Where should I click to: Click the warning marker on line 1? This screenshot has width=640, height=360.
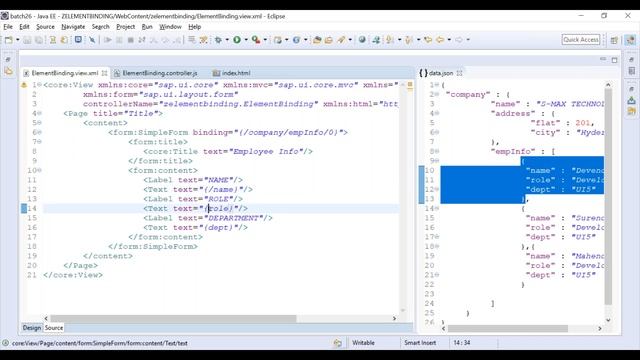pos(24,85)
